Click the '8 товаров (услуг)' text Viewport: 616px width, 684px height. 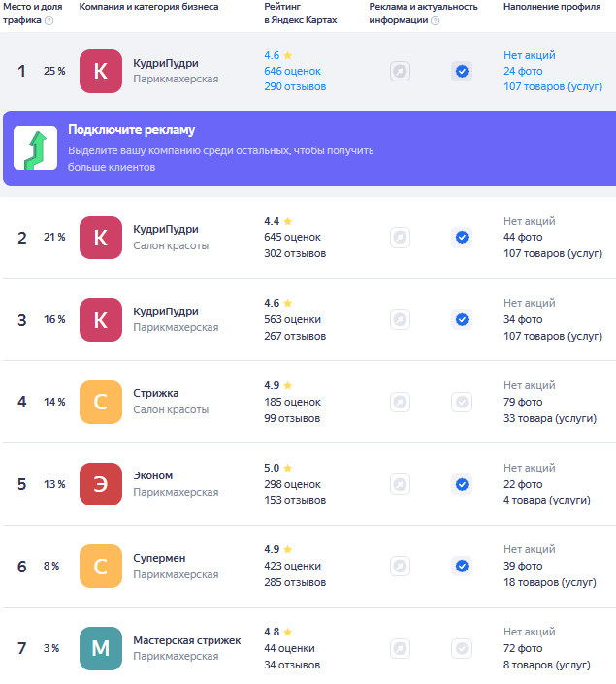click(x=546, y=665)
